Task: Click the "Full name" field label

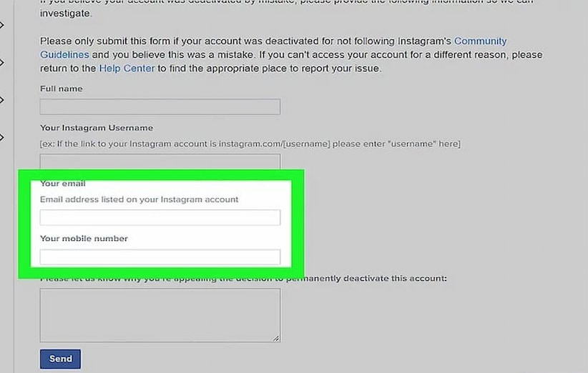Action: pos(62,89)
